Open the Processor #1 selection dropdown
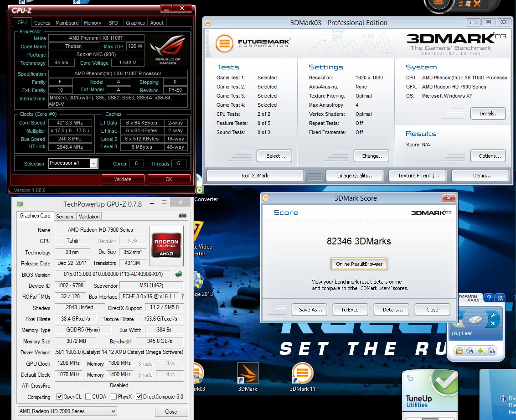 (93, 164)
